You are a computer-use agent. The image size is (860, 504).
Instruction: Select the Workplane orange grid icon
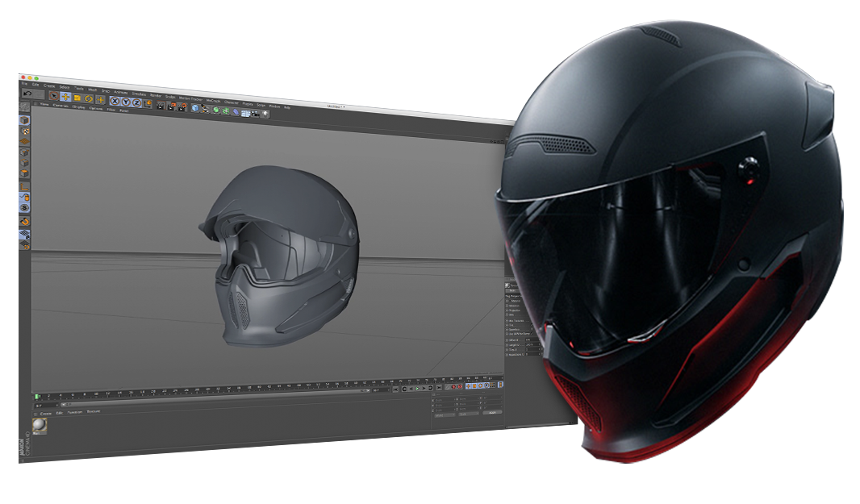pyautogui.click(x=25, y=141)
